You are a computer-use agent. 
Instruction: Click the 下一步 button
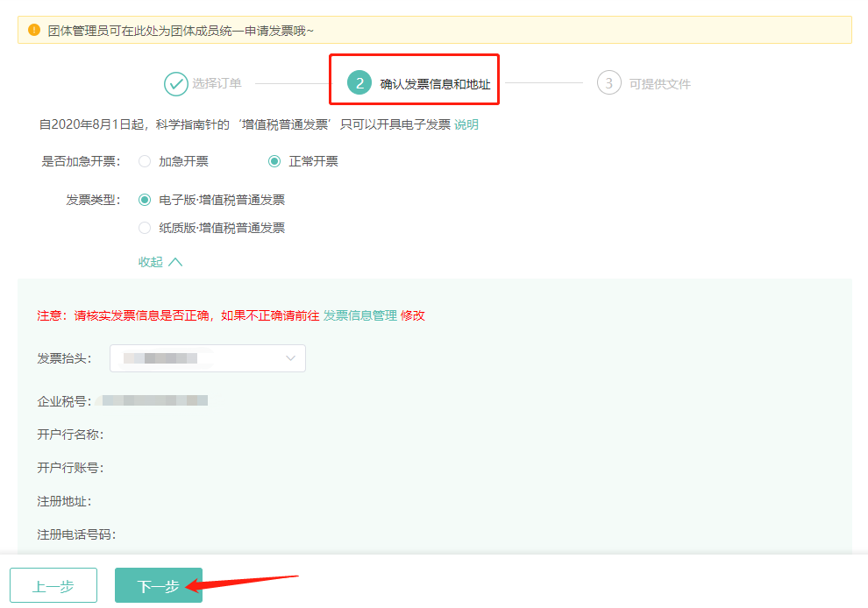tap(158, 585)
